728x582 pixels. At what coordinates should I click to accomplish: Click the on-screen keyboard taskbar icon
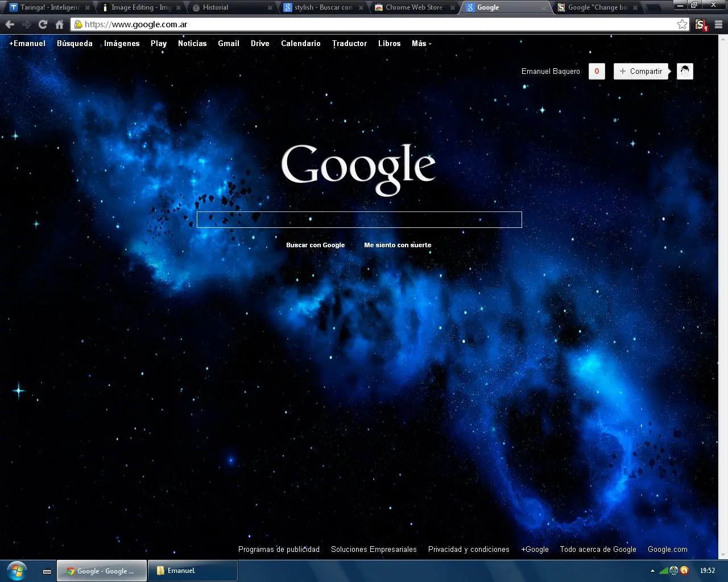(47, 571)
